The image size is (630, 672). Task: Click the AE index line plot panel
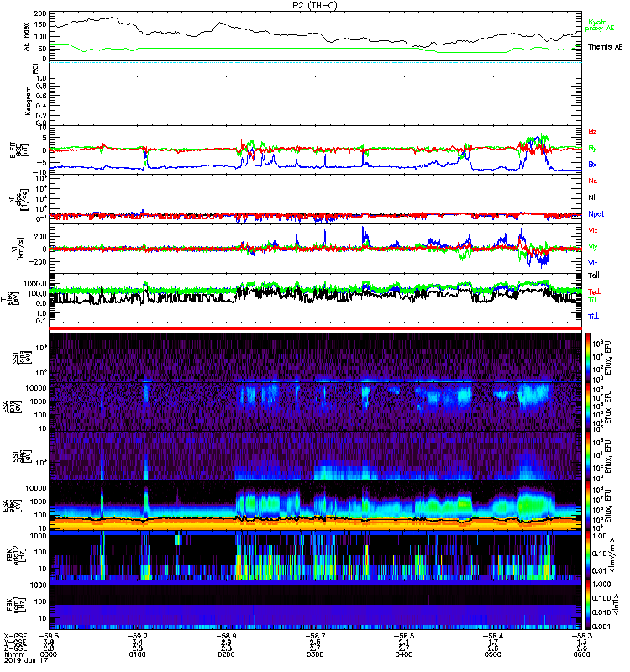pyautogui.click(x=315, y=36)
